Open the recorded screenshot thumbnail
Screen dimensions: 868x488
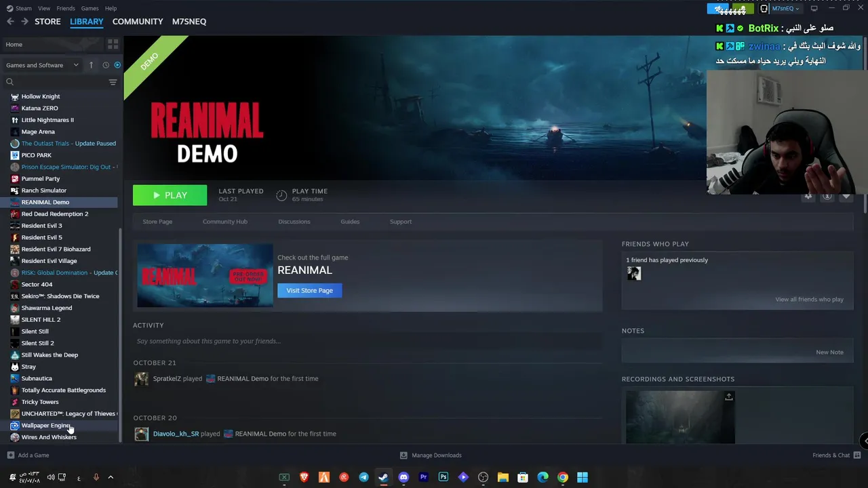[680, 417]
